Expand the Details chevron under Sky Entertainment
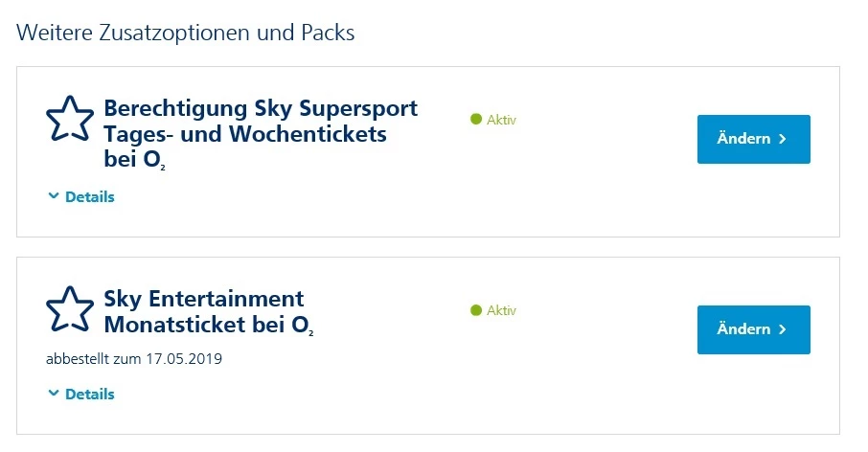Screen dimensions: 868x452 click(x=54, y=394)
